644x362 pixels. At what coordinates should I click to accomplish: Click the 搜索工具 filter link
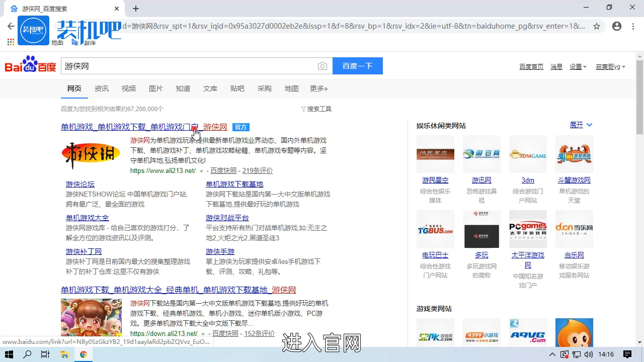[x=316, y=109]
